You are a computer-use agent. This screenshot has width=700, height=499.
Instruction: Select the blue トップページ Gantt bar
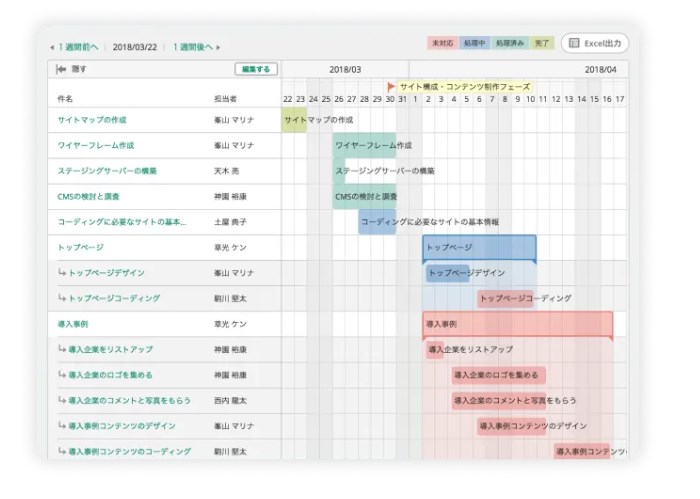tap(479, 247)
